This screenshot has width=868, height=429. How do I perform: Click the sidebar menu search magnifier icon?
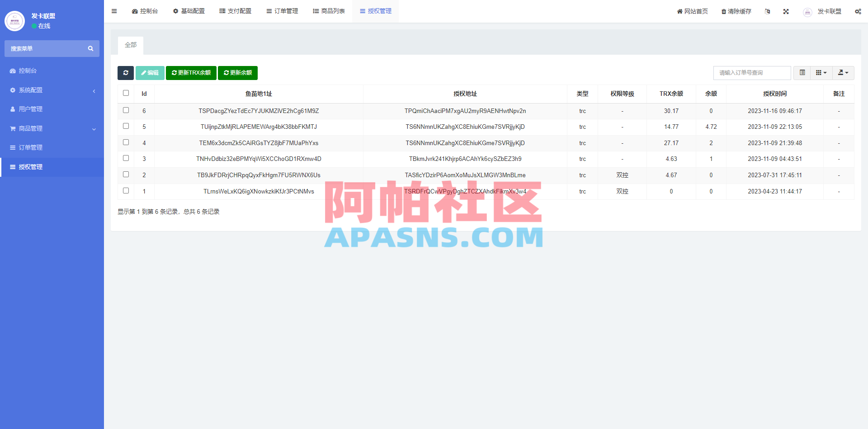pyautogui.click(x=90, y=48)
